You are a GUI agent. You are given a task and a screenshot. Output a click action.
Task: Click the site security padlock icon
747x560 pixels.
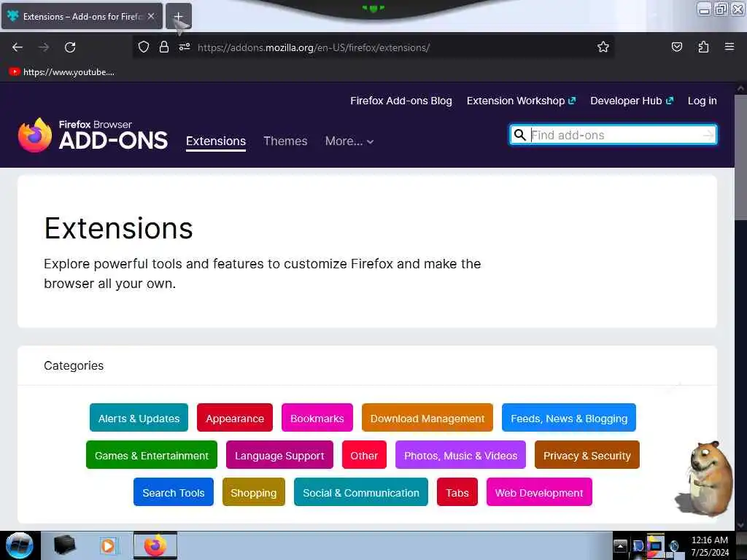tap(164, 47)
